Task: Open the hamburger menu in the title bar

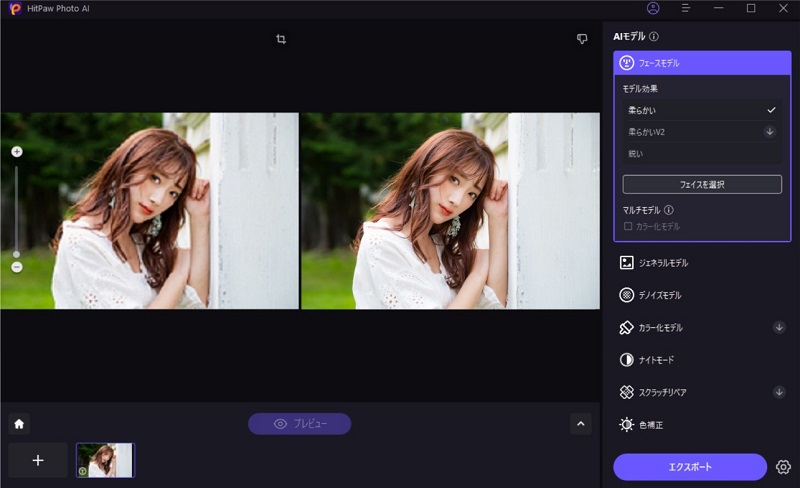Action: click(x=686, y=8)
